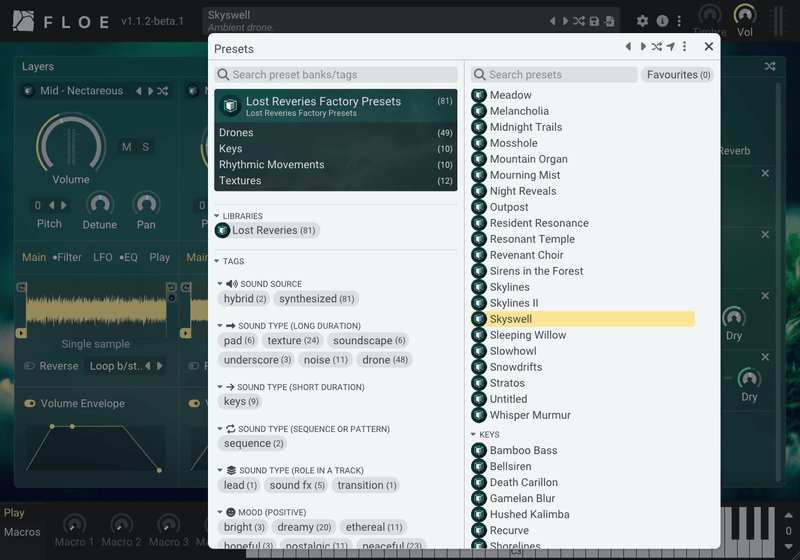Click the Favourites filter button
Image resolution: width=800 pixels, height=560 pixels.
tap(678, 75)
